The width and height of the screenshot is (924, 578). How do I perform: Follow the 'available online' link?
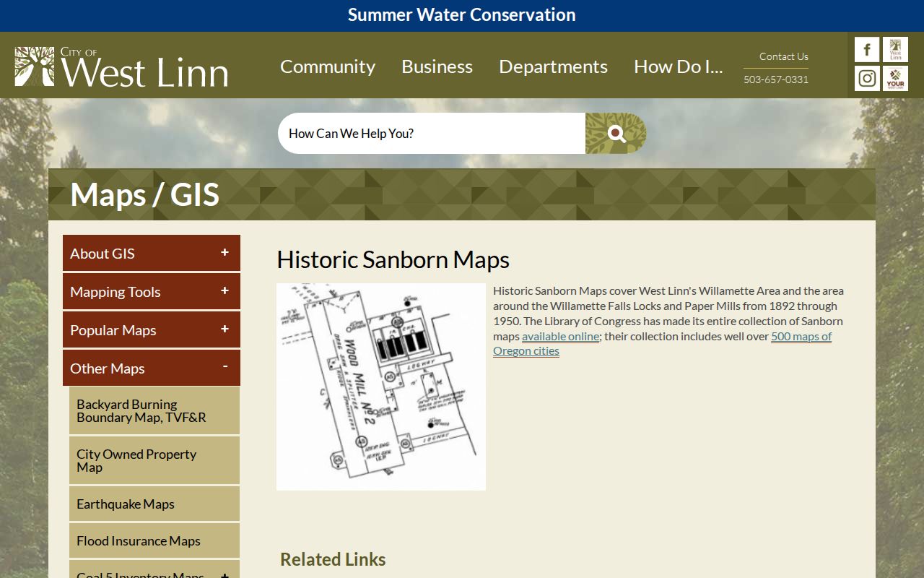click(x=561, y=336)
